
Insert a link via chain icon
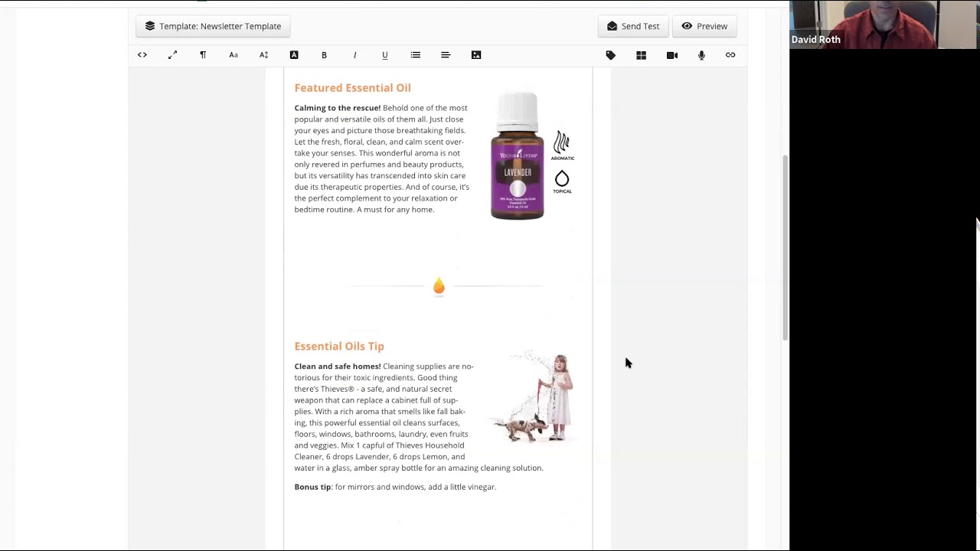(730, 55)
